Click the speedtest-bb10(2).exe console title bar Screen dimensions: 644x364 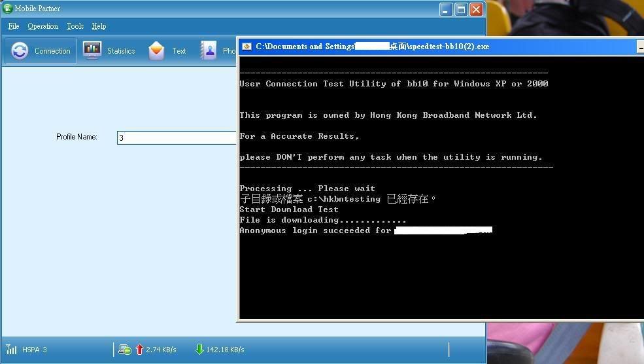pyautogui.click(x=441, y=46)
